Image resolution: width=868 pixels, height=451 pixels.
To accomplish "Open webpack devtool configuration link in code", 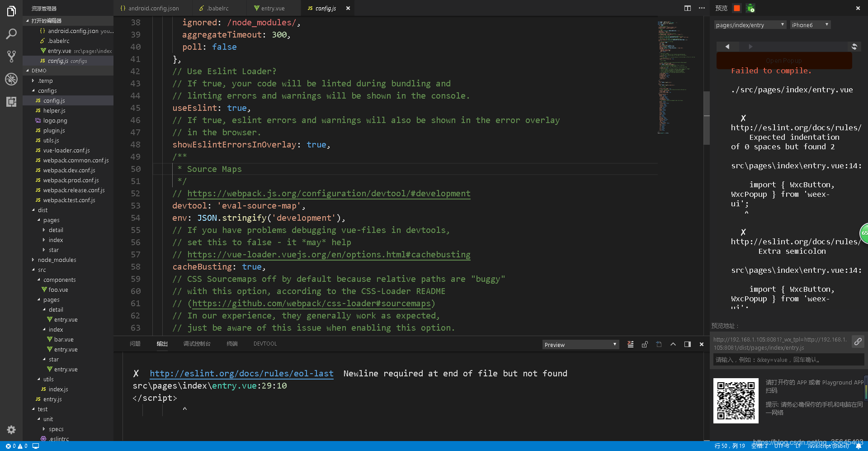I will click(329, 194).
